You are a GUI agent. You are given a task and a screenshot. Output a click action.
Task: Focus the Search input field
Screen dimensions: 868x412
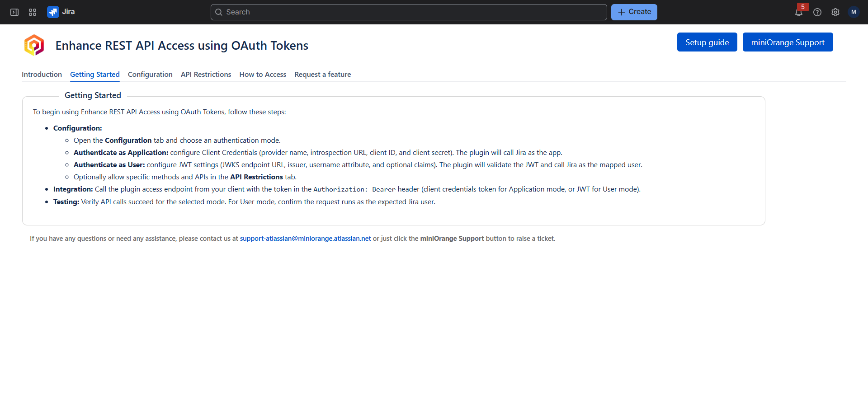coord(409,12)
